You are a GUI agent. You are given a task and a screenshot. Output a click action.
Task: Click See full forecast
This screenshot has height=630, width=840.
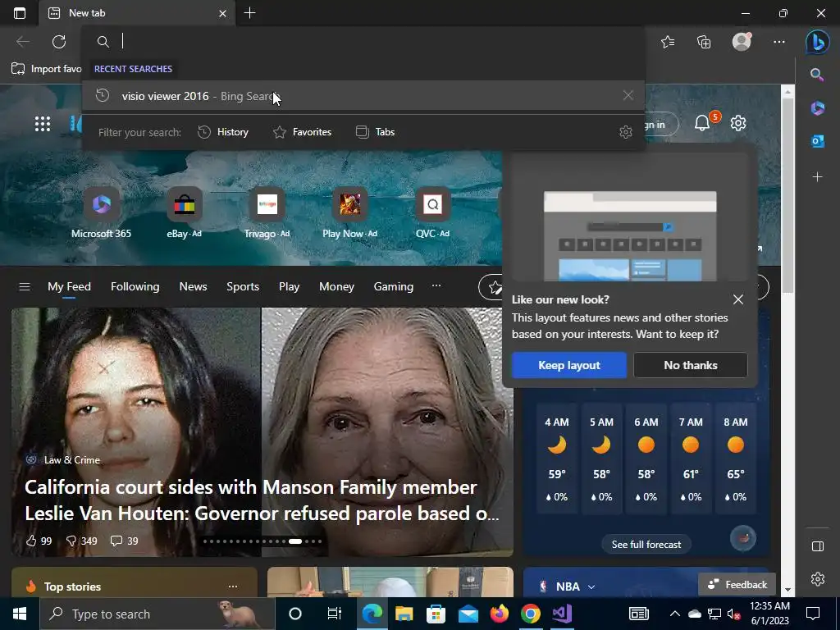click(x=646, y=545)
